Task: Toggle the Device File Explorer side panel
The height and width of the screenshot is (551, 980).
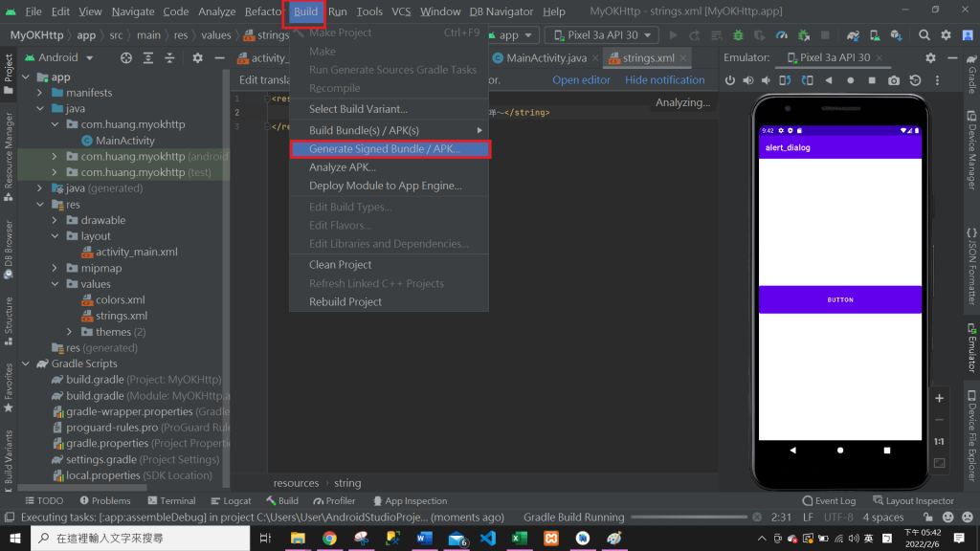Action: click(972, 435)
